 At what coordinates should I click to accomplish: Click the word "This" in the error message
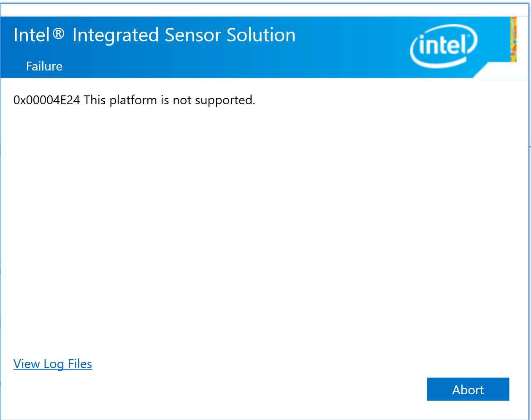(95, 100)
